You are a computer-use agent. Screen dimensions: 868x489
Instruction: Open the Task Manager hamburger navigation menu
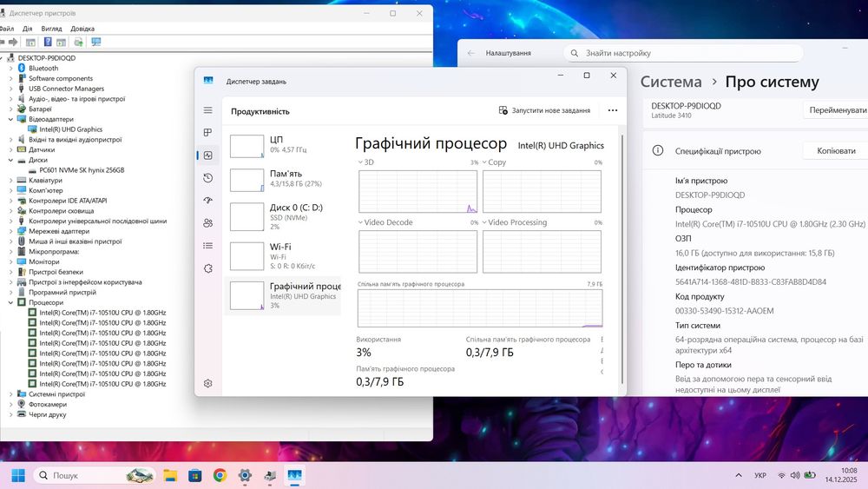pyautogui.click(x=207, y=110)
